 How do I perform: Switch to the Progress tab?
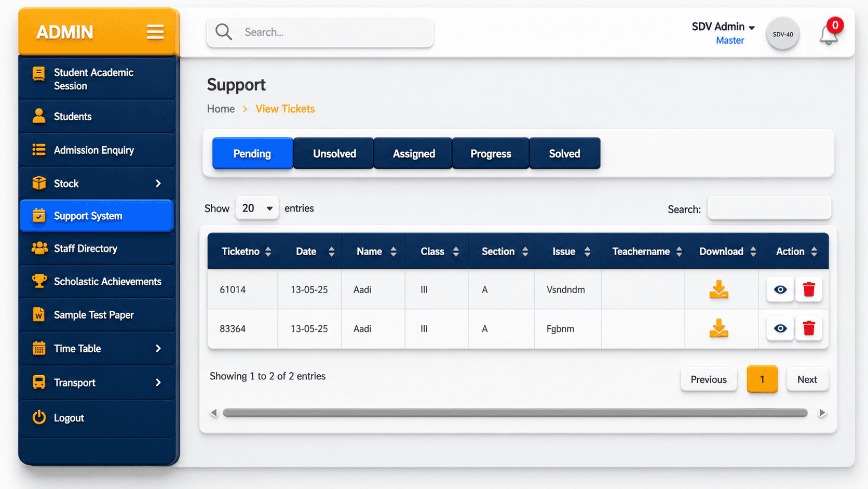pyautogui.click(x=491, y=153)
